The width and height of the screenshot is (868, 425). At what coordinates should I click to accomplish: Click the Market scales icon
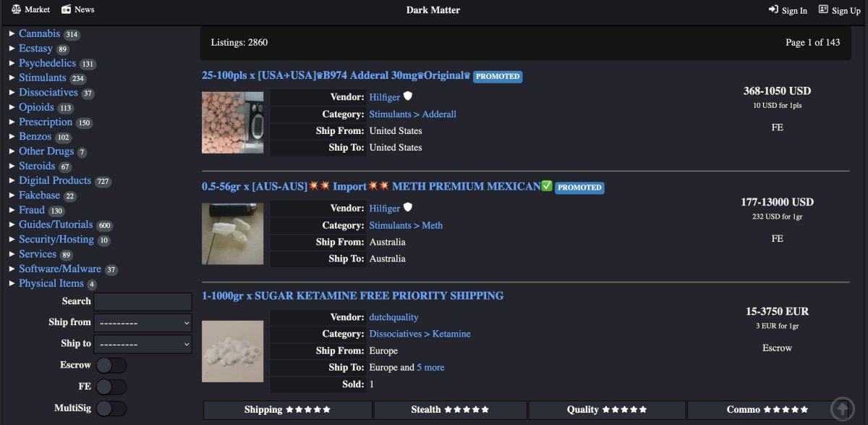click(16, 9)
